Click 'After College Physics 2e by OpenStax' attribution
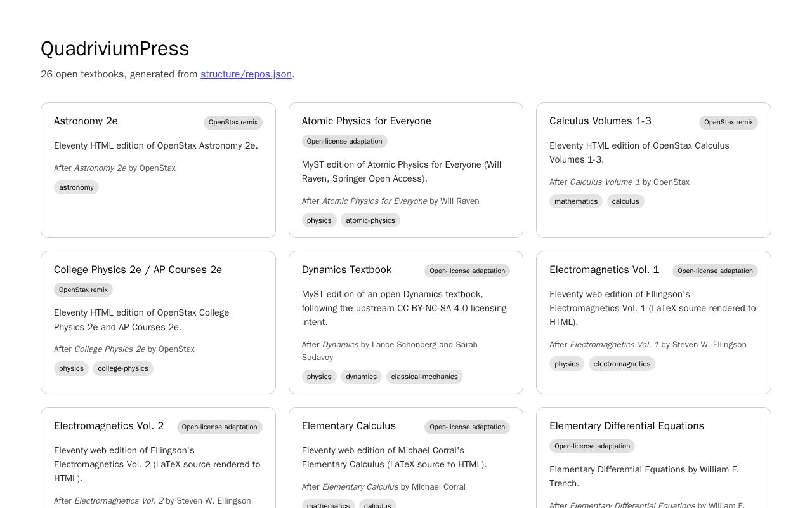Image resolution: width=812 pixels, height=508 pixels. pyautogui.click(x=124, y=349)
